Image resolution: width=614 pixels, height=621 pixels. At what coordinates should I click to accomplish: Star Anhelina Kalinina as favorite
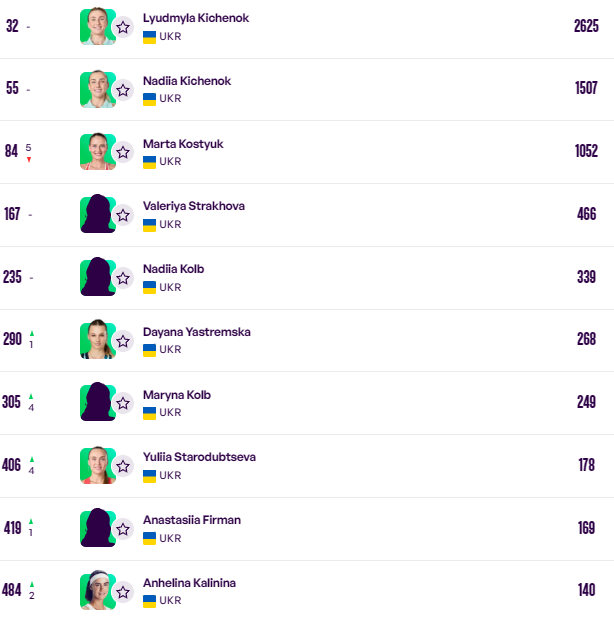pos(123,591)
